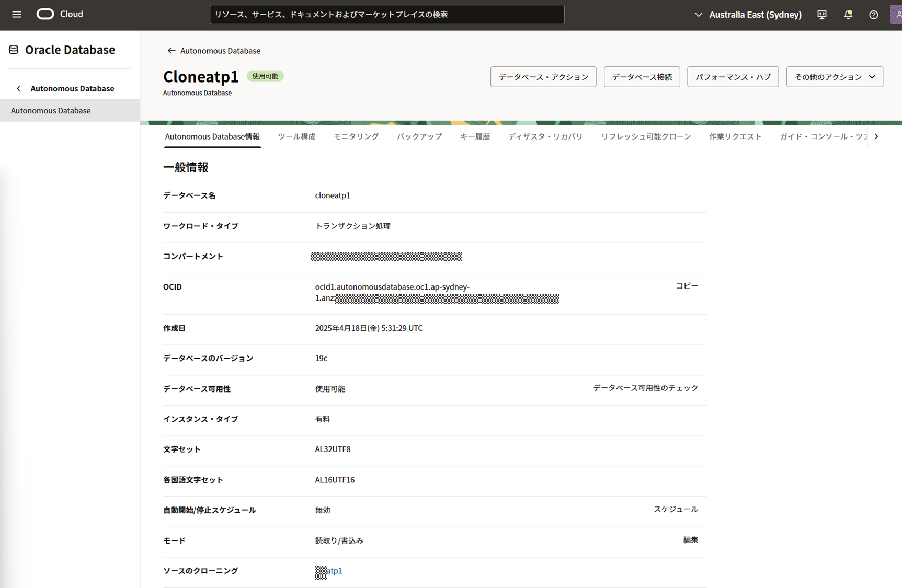
Task: Click the Autonomous Database breadcrumb link
Action: (220, 51)
